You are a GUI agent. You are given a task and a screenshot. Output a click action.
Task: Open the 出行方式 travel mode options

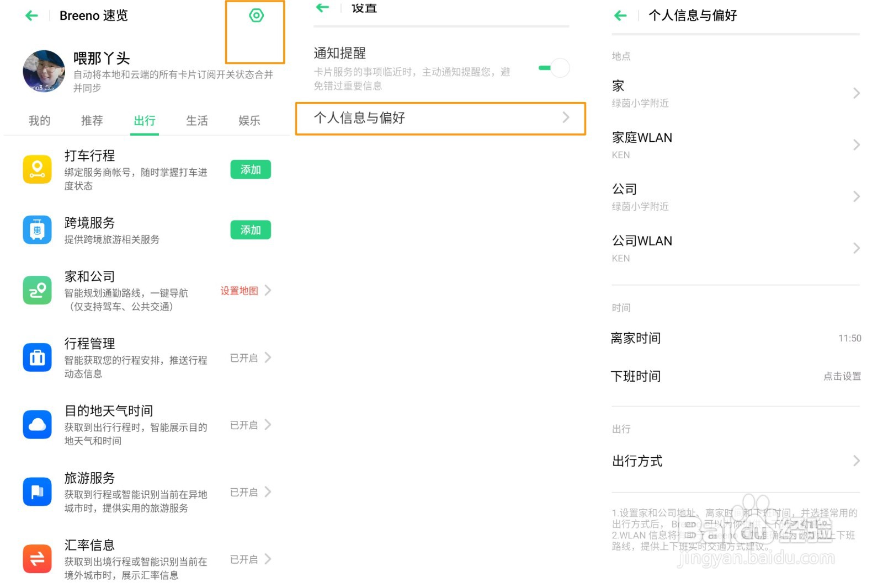(735, 461)
